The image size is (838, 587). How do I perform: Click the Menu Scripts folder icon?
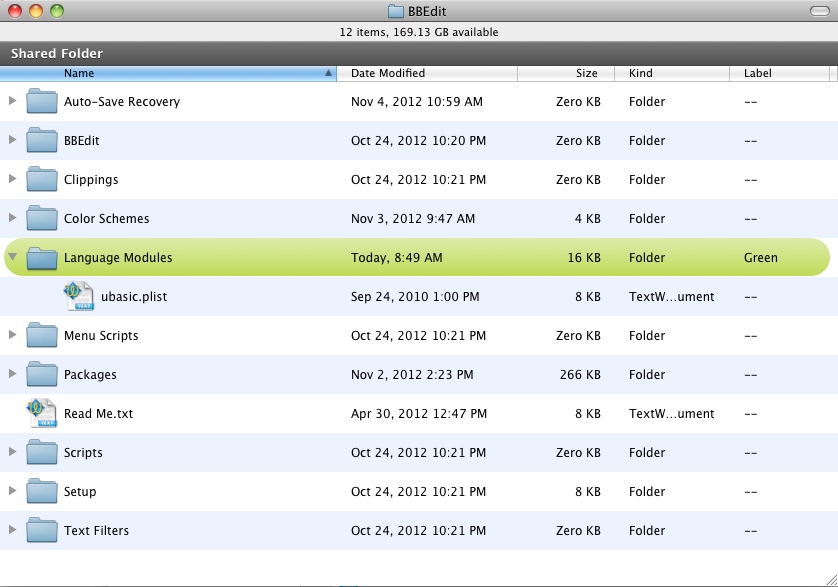click(42, 335)
